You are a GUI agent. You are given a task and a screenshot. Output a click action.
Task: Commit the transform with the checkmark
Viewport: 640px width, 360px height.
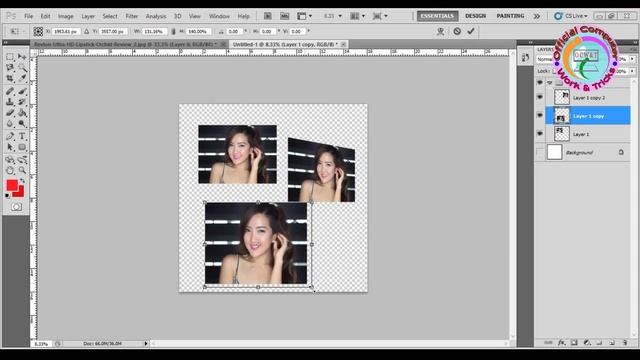click(x=471, y=31)
